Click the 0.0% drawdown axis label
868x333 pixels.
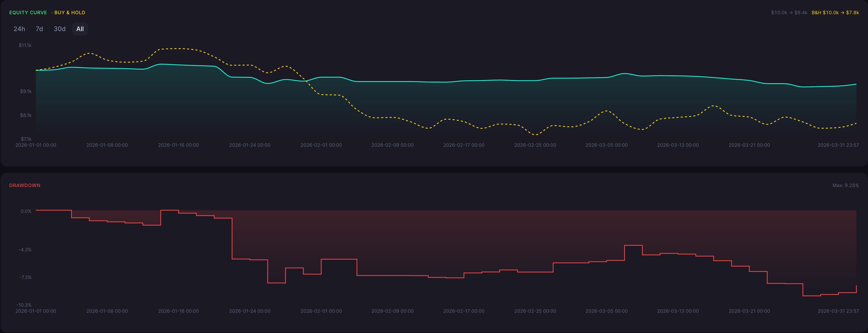tap(26, 211)
